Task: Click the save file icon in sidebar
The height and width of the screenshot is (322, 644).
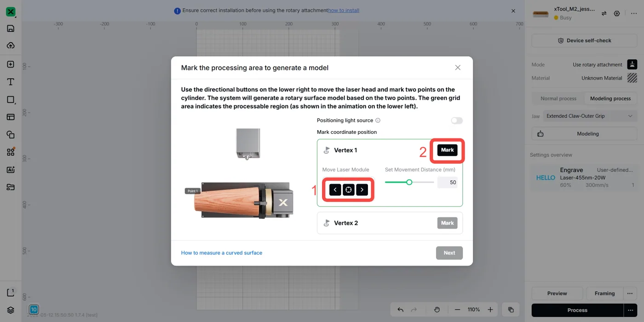Action: (x=11, y=29)
